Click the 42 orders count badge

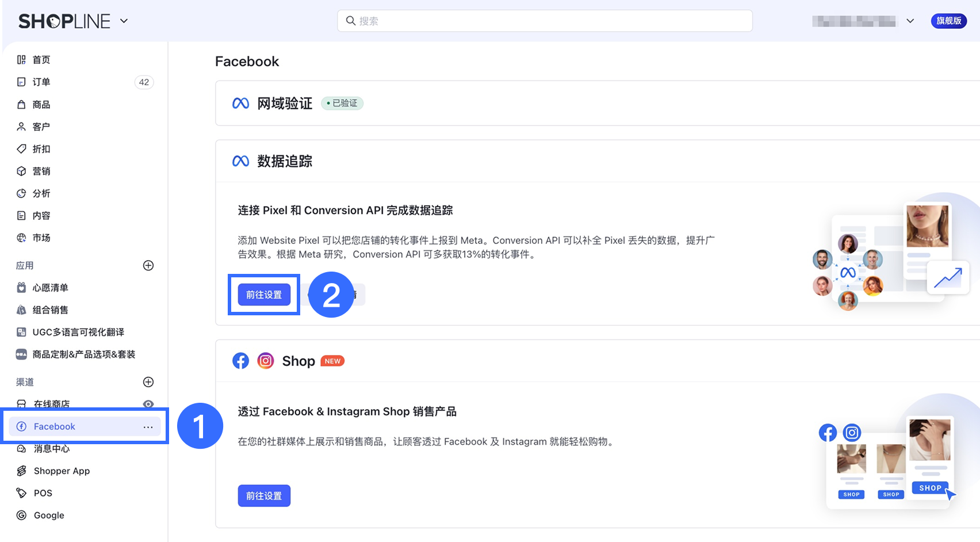144,82
